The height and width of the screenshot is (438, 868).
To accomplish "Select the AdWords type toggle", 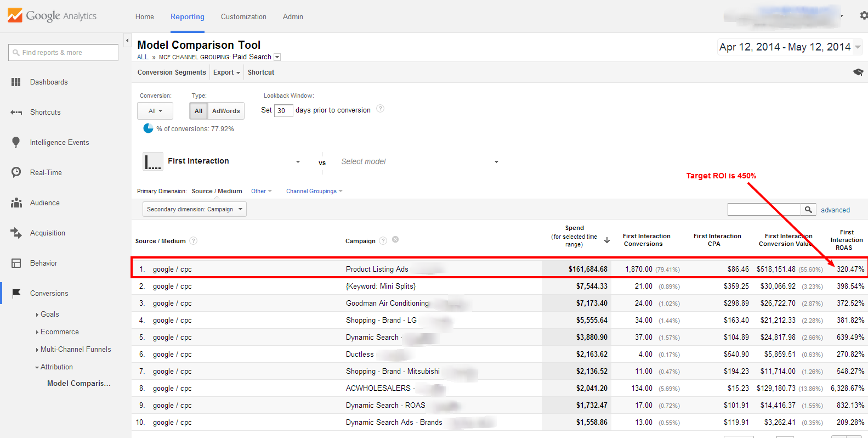I will 226,111.
